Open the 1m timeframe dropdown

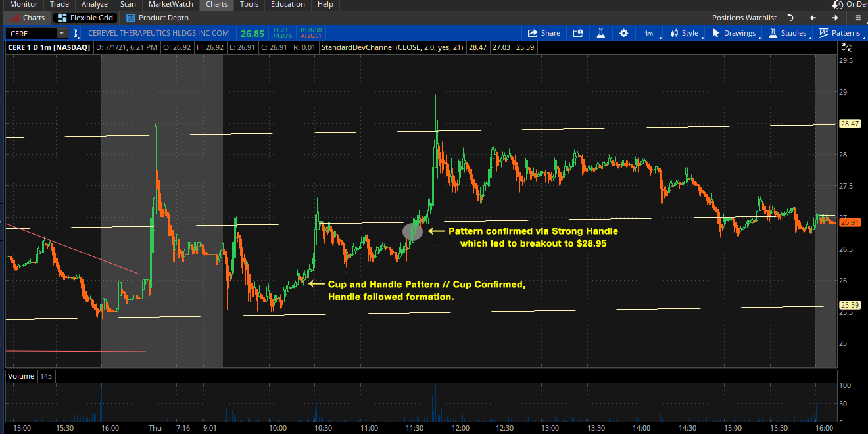[648, 33]
